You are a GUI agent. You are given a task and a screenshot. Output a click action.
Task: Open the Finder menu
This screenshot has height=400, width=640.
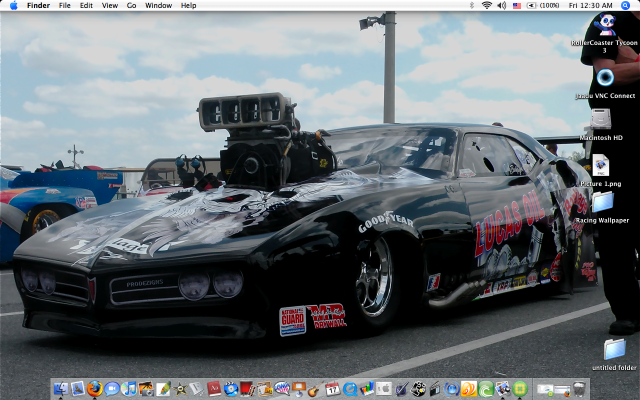pos(38,5)
